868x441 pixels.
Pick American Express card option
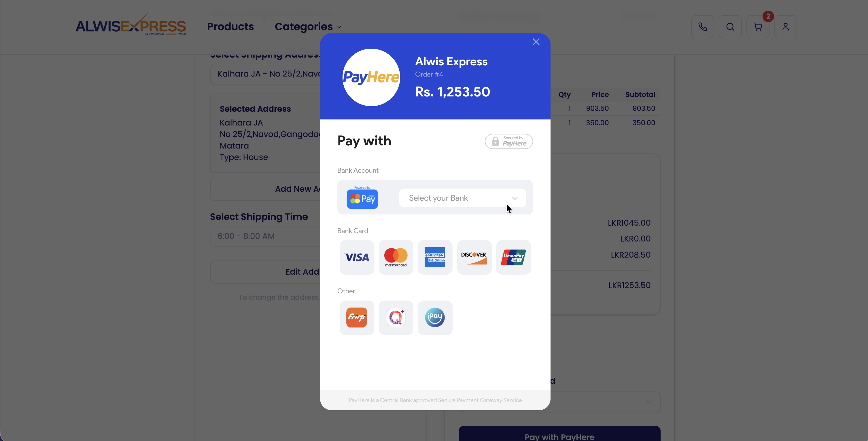coord(435,257)
